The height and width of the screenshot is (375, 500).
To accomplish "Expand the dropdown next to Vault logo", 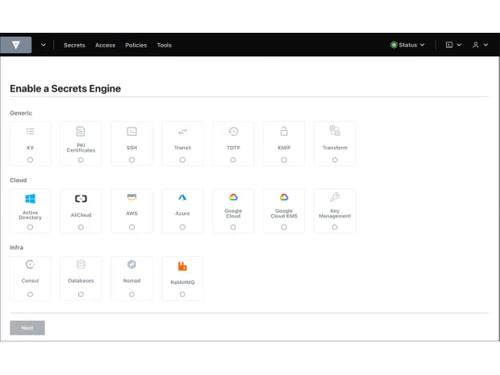I will click(x=43, y=45).
